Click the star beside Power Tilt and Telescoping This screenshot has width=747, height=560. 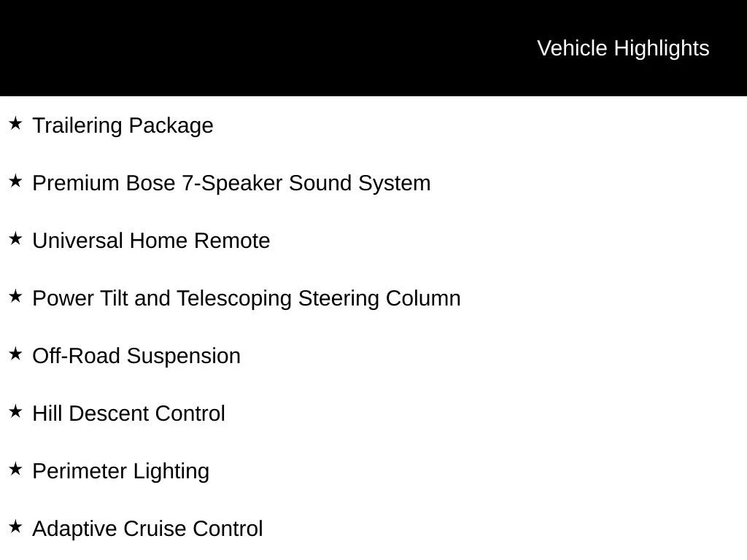[x=15, y=296]
